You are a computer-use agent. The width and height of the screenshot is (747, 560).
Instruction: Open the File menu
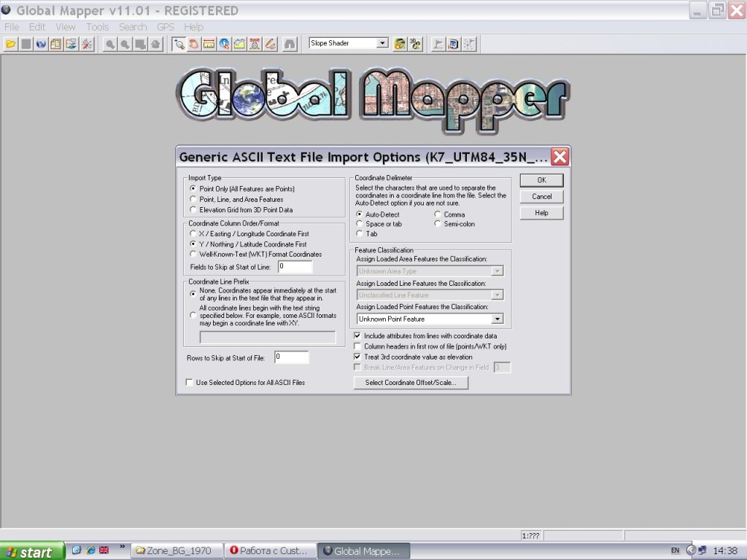[12, 27]
